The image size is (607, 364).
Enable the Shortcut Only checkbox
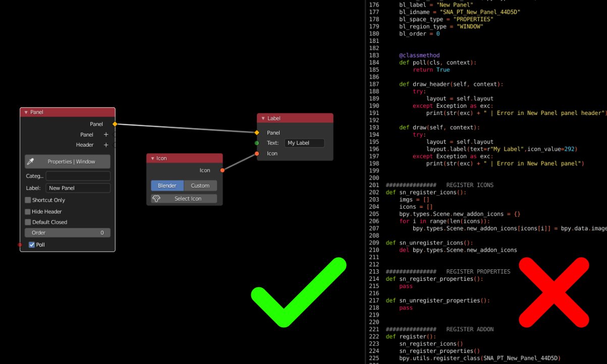point(28,200)
